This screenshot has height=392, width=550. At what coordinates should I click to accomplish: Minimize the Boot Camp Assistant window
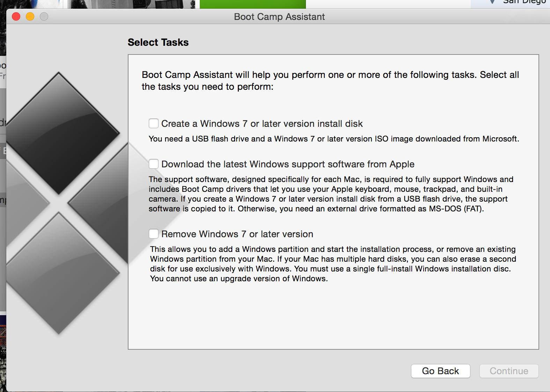pos(30,16)
